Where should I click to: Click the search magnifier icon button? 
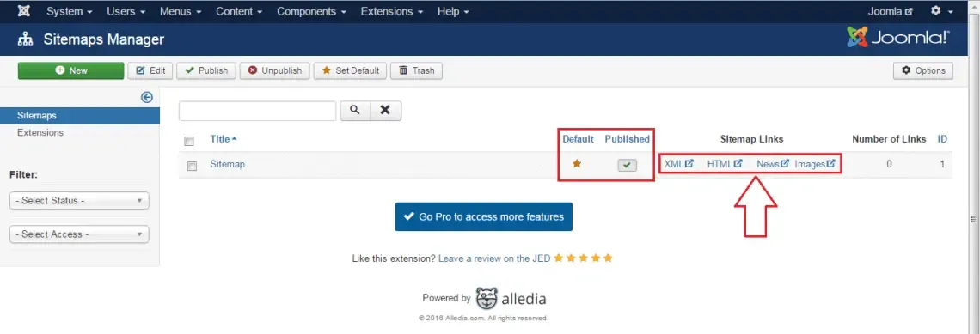355,111
